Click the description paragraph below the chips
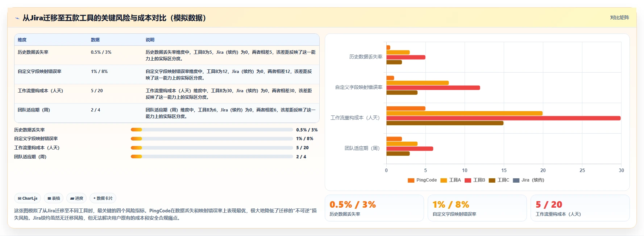644x236 pixels. 165,214
